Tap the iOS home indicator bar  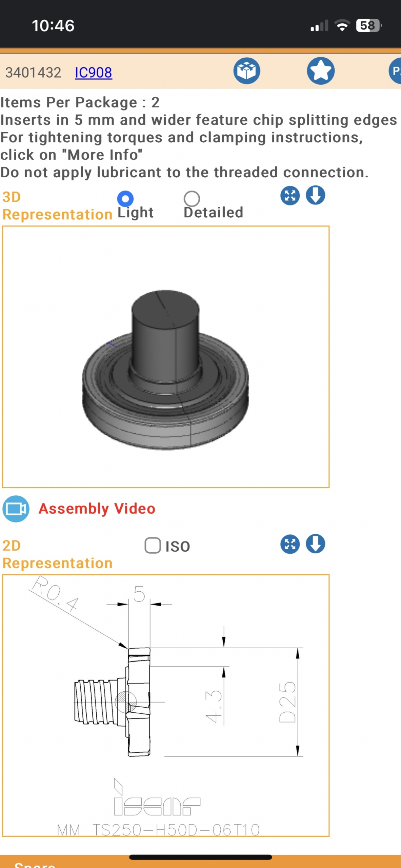coord(200,857)
